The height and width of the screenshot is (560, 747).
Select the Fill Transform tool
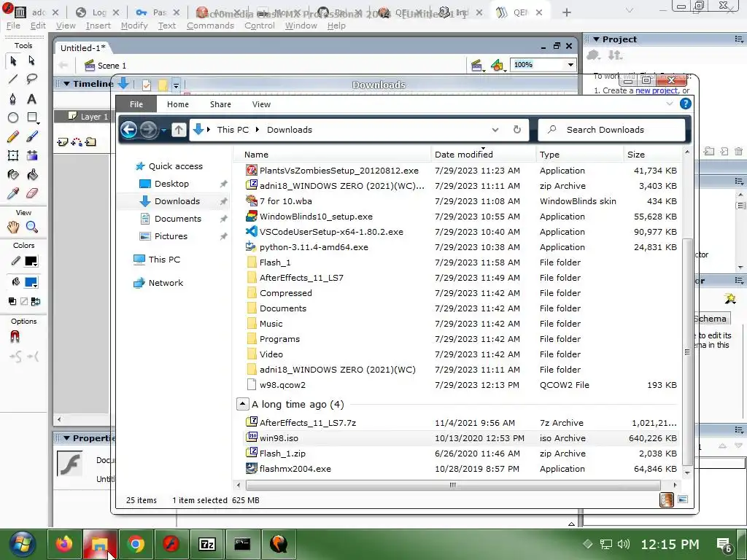point(32,156)
